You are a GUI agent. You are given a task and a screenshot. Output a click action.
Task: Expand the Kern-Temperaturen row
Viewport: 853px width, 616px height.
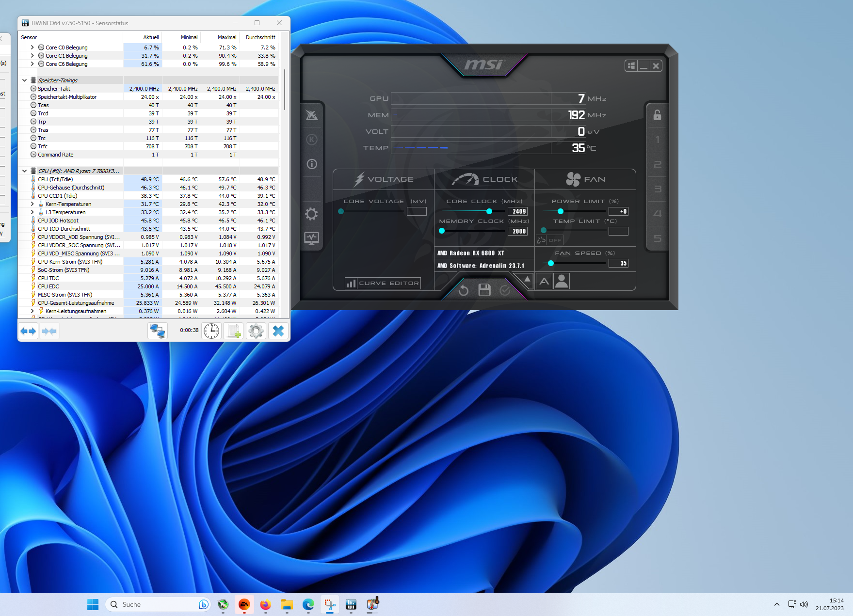pos(32,204)
